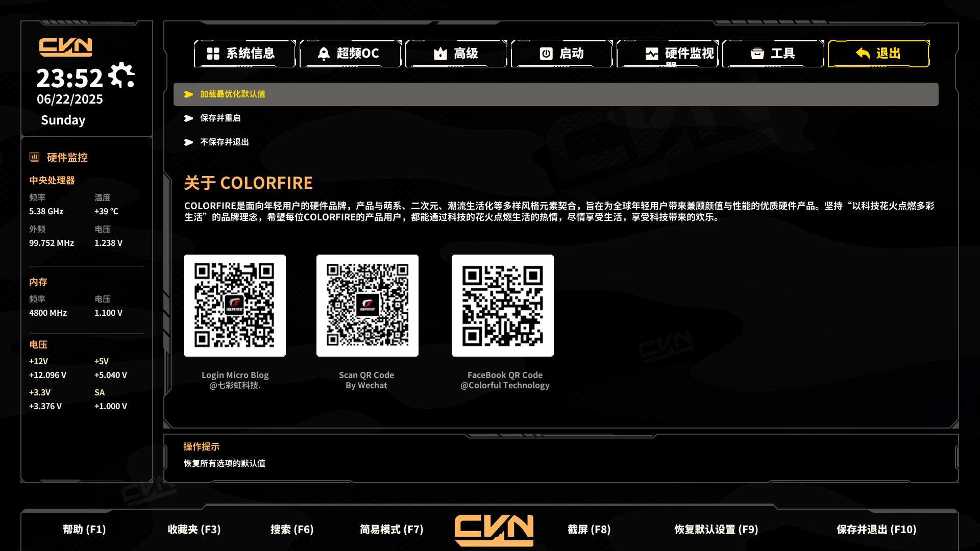
Task: Select 不保存并退出 option
Action: pyautogui.click(x=224, y=142)
